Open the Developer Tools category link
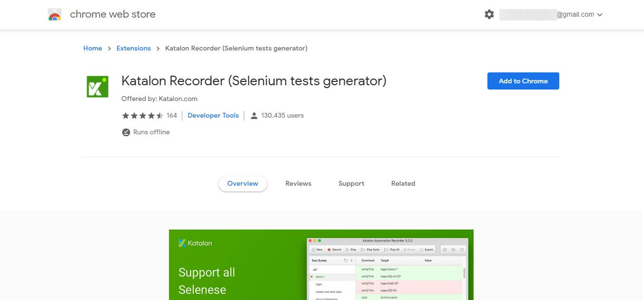Screen dimensions: 644x300 (x=213, y=115)
